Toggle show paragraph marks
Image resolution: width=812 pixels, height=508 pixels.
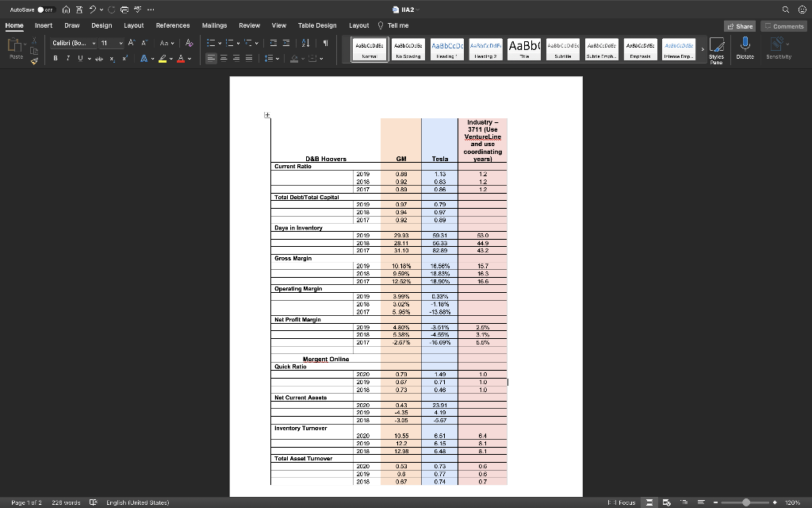(325, 43)
